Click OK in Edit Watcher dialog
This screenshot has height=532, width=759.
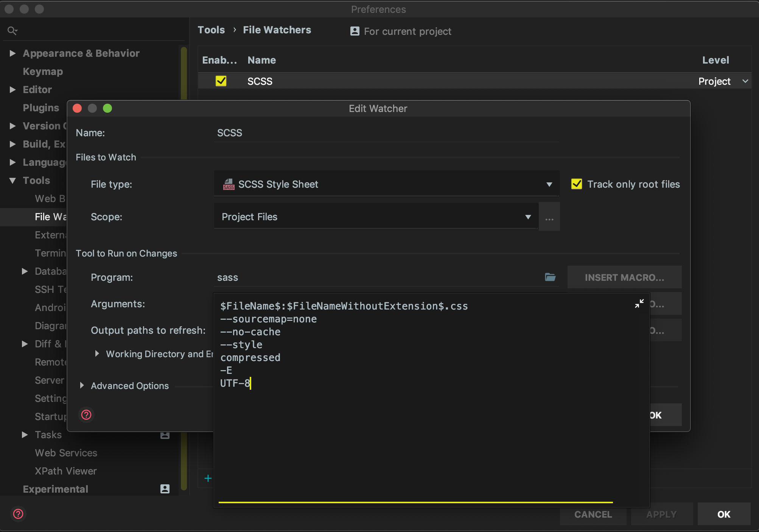(665, 415)
